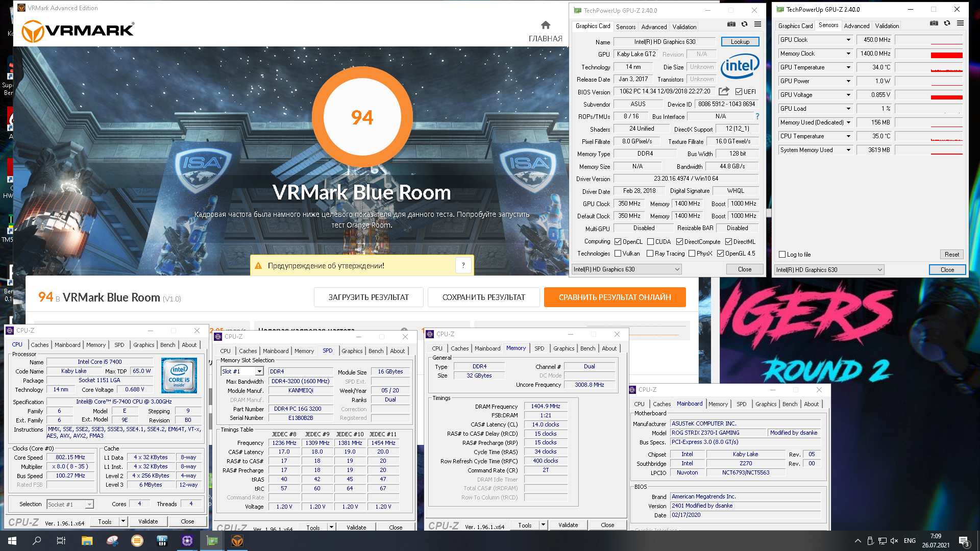The height and width of the screenshot is (551, 980).
Task: Click the orange round app icon on taskbar
Action: [137, 541]
